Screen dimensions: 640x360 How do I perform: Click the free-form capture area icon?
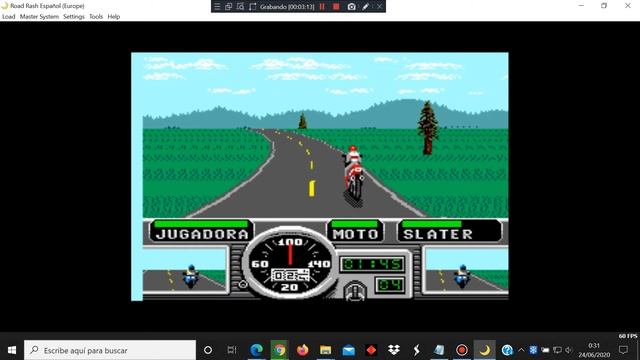point(252,7)
